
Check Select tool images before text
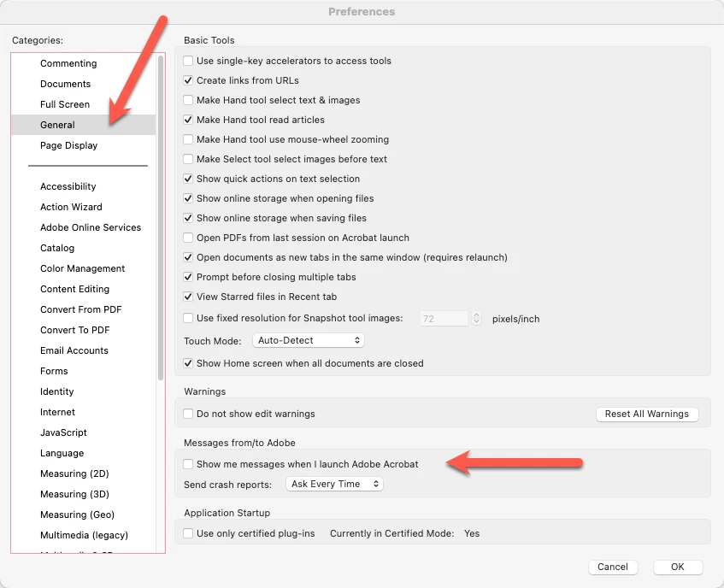[188, 159]
